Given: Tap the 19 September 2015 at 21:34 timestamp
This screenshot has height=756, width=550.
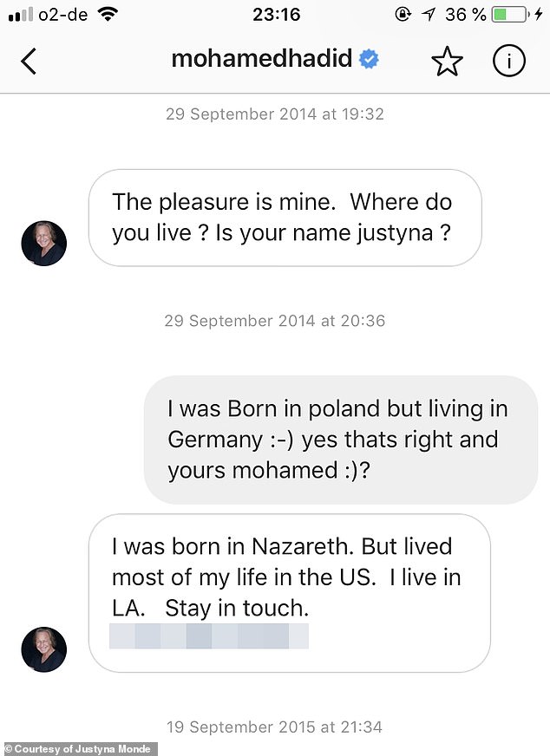Looking at the screenshot, I should click(275, 727).
